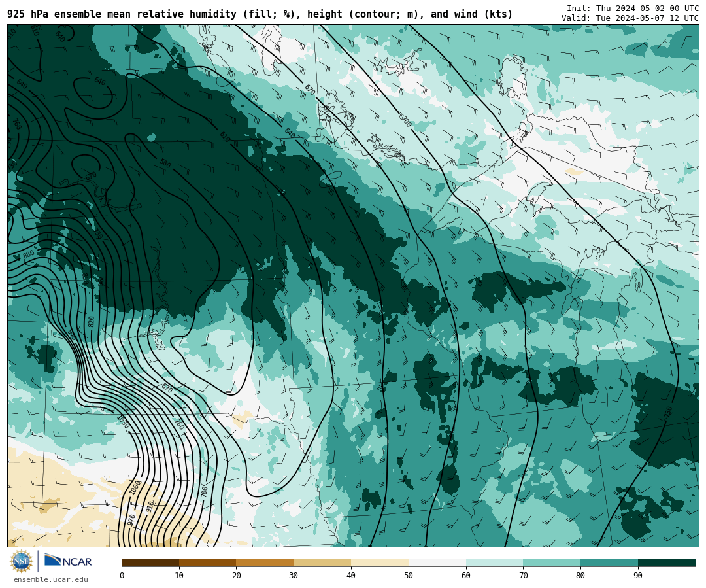Click the 880 height contour label
Viewport: 706px width, 588px height.
tap(28, 254)
